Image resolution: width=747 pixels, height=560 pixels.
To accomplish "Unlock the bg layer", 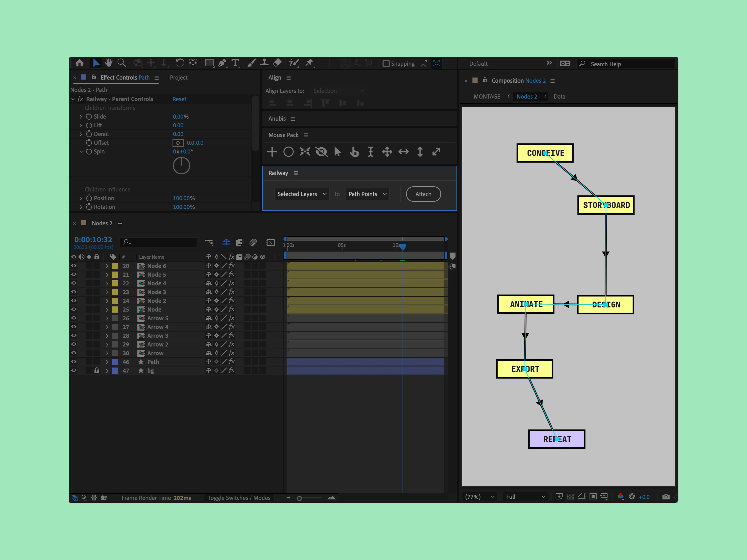I will (97, 370).
